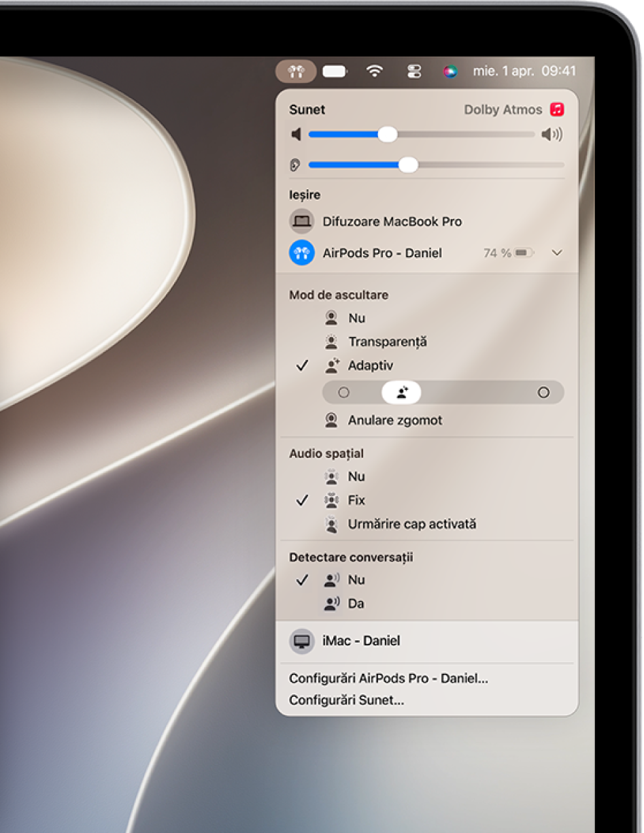
Task: Click the Da conversation icon
Action: (x=331, y=604)
